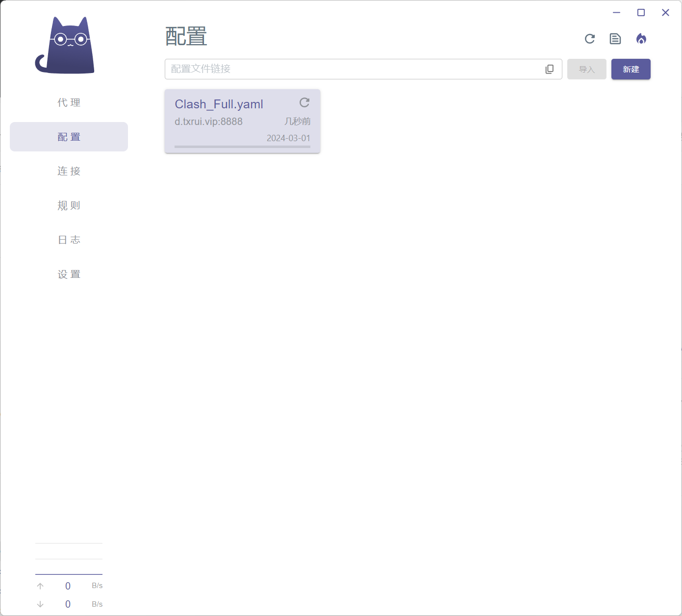
Task: Open the runtime config document icon
Action: point(615,39)
